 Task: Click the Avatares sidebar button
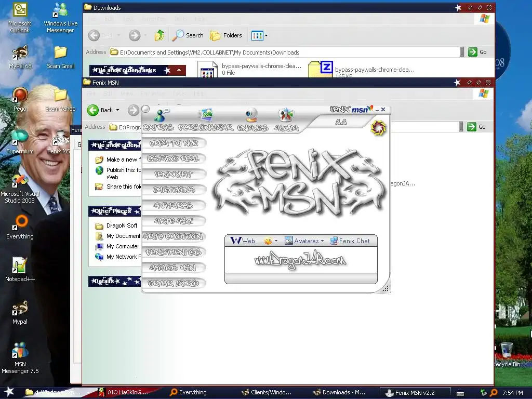pyautogui.click(x=174, y=206)
